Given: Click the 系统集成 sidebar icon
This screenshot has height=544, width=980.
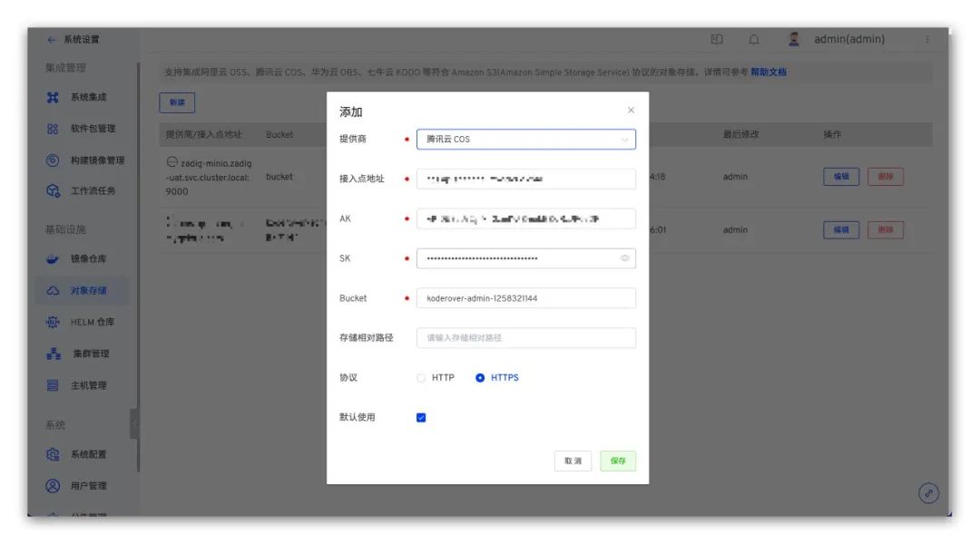Looking at the screenshot, I should click(x=53, y=97).
